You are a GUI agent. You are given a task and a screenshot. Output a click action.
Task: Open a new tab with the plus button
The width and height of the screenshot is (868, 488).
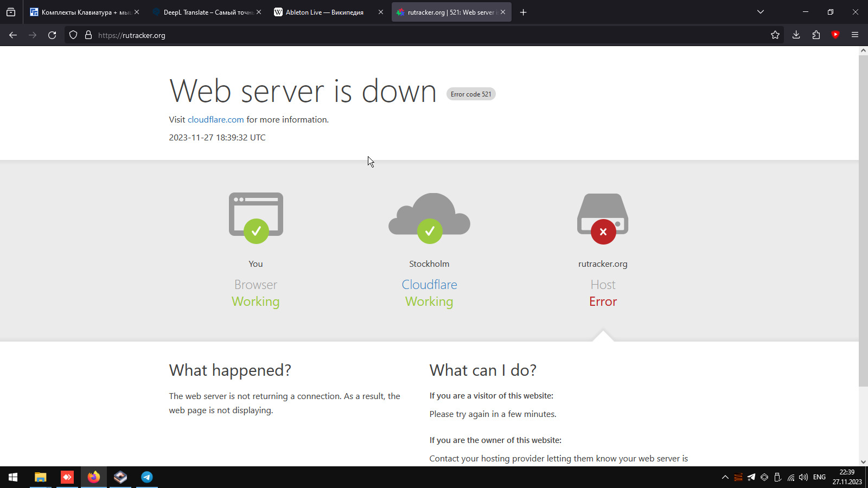click(523, 12)
